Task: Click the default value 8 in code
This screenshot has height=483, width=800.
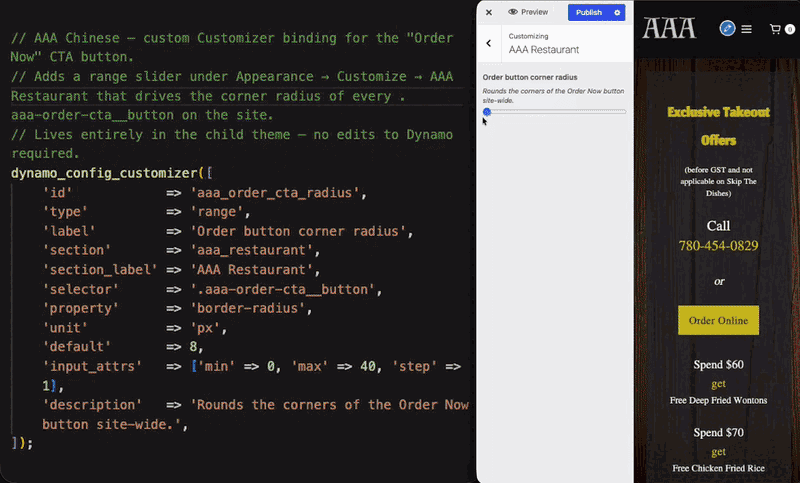Action: point(193,347)
